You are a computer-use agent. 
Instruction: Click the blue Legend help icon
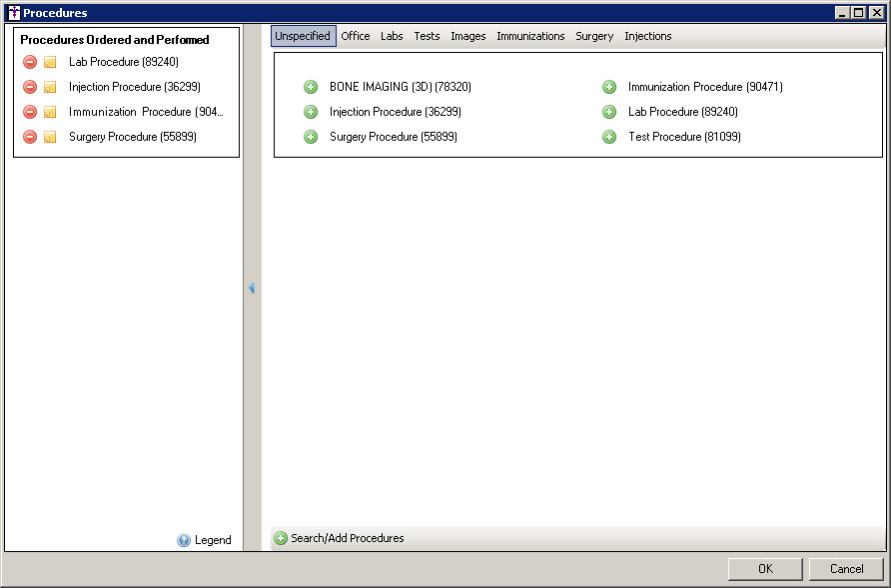click(184, 540)
